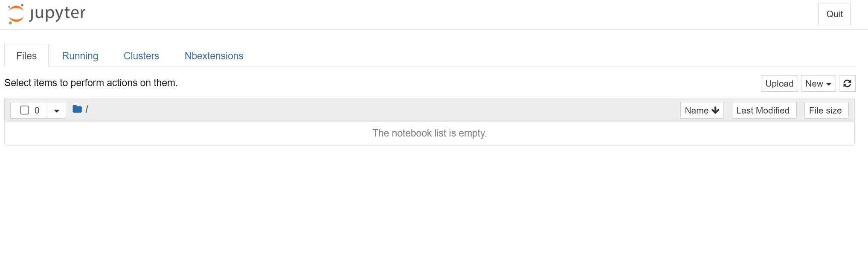Viewport: 868px width, 256px height.
Task: Switch to the Files tab
Action: tap(26, 56)
